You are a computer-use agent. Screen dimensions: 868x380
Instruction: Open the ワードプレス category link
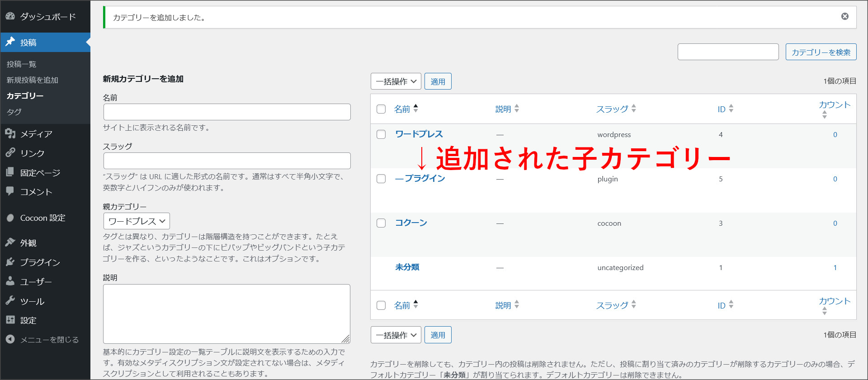coord(419,134)
